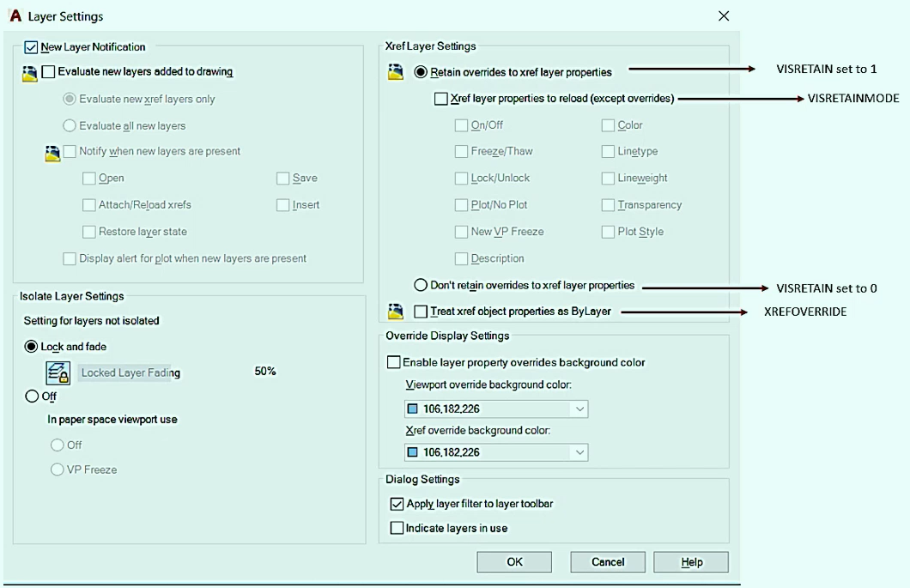Uncheck Apply layer filter to layer toolbar
This screenshot has width=910, height=588.
point(396,504)
